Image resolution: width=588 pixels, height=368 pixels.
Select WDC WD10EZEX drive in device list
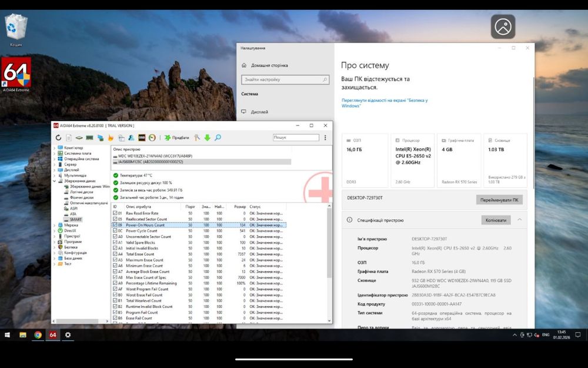[x=155, y=156]
